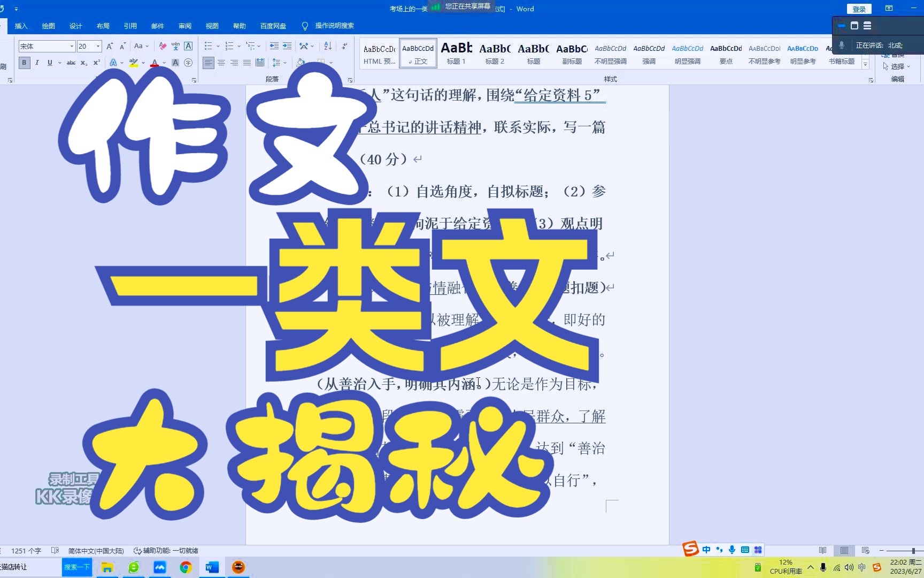The height and width of the screenshot is (578, 924).
Task: Open Sogou soft keyboard icon
Action: click(x=745, y=550)
